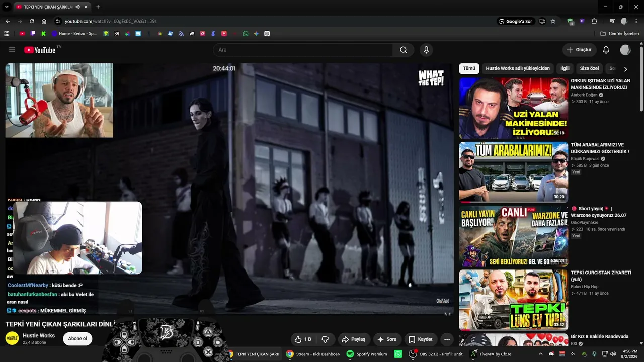644x362 pixels.
Task: Click the page vertical scrollbar
Action: coord(641,78)
